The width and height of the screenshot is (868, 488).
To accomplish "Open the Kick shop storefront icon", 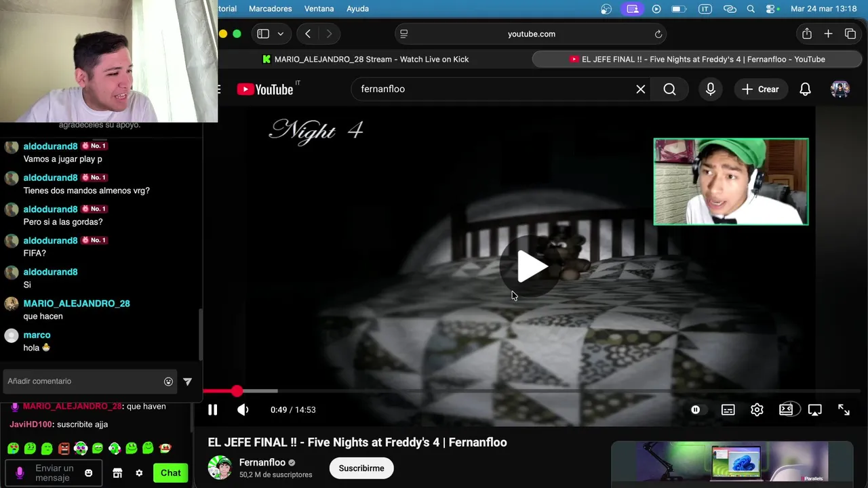I will [x=117, y=473].
